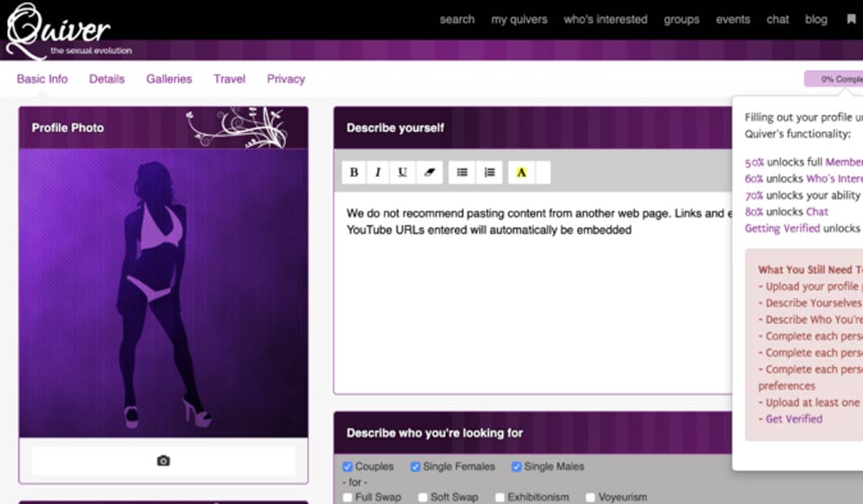This screenshot has width=863, height=504.
Task: Switch to the Galleries tab
Action: coord(169,79)
